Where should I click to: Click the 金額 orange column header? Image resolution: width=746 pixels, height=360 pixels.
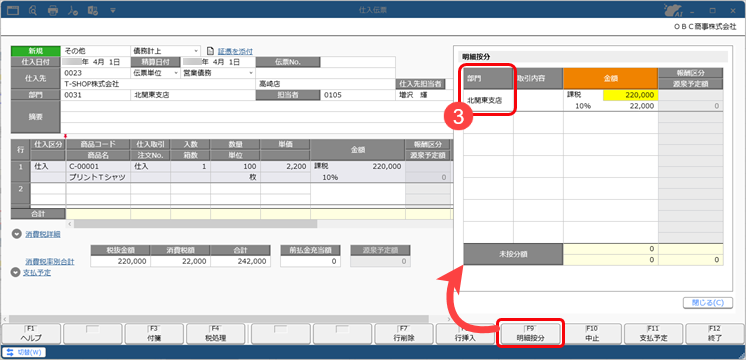point(610,78)
